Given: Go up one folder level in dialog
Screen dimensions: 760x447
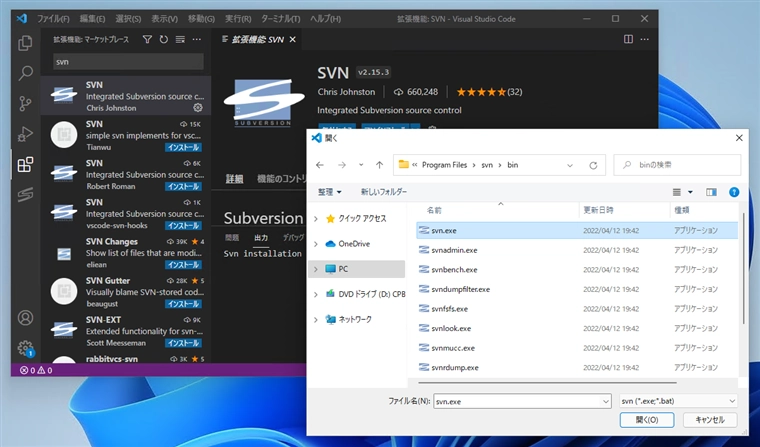Looking at the screenshot, I should (x=380, y=165).
